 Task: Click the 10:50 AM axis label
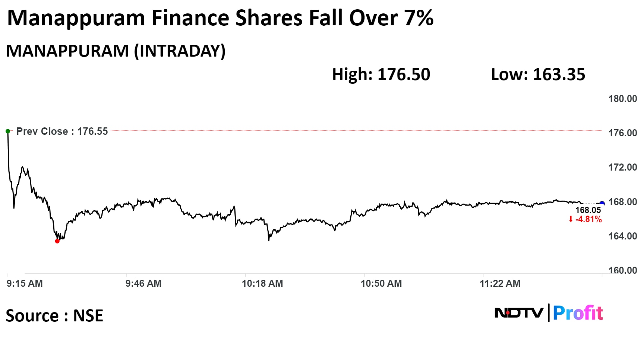[381, 283]
